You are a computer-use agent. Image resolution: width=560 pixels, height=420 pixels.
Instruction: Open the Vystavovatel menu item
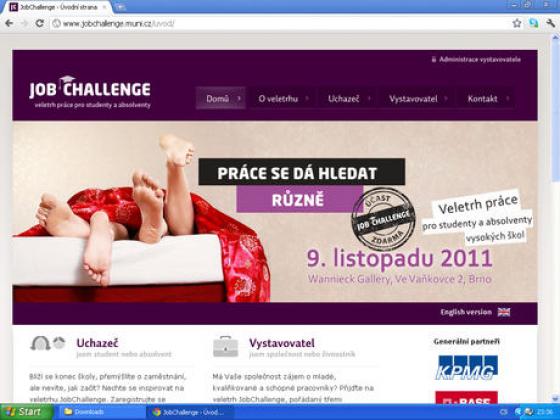click(413, 99)
